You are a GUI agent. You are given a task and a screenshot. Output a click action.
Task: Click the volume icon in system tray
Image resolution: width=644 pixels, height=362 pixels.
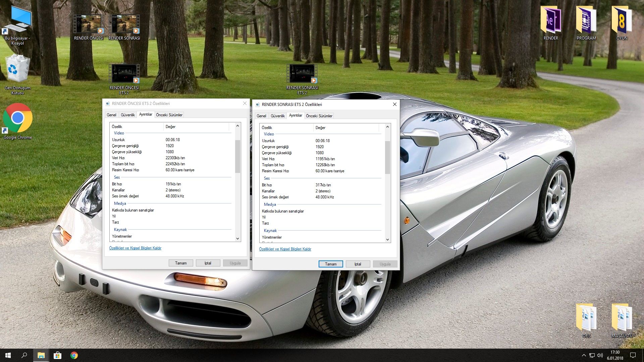(x=600, y=355)
